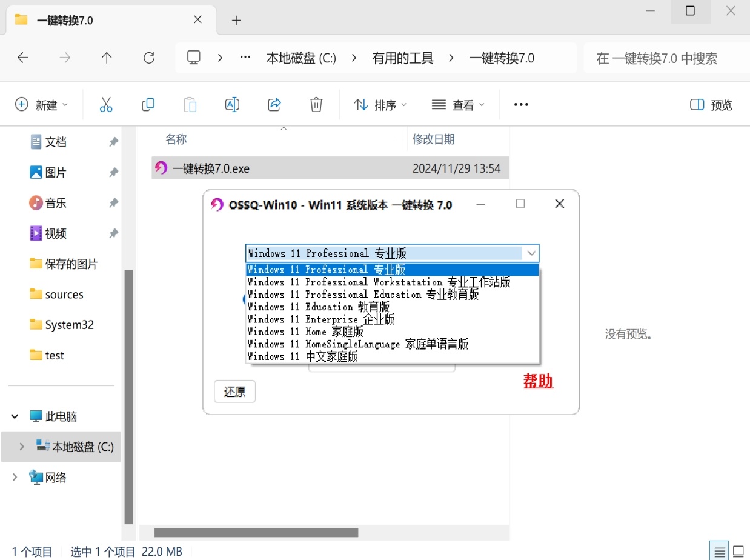Click the sidebar vertical scrollbar

(x=128, y=397)
